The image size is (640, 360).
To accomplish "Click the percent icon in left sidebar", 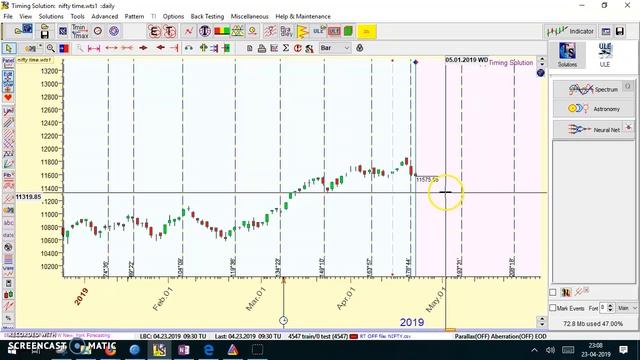I will point(9,318).
